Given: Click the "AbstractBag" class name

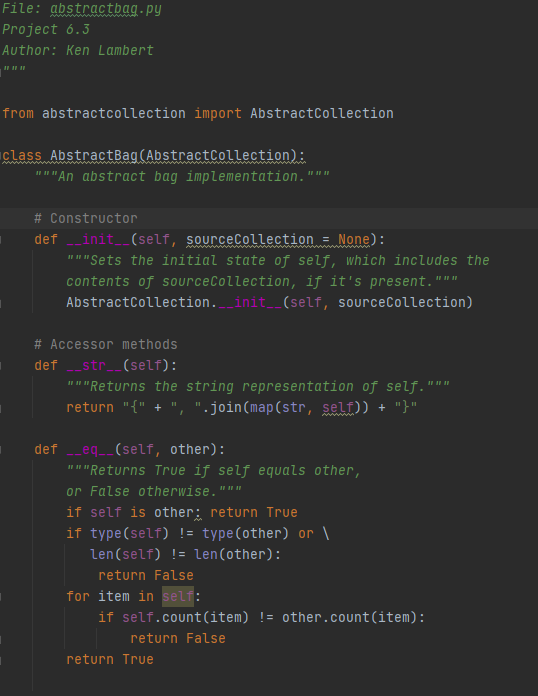Looking at the screenshot, I should click(94, 155).
